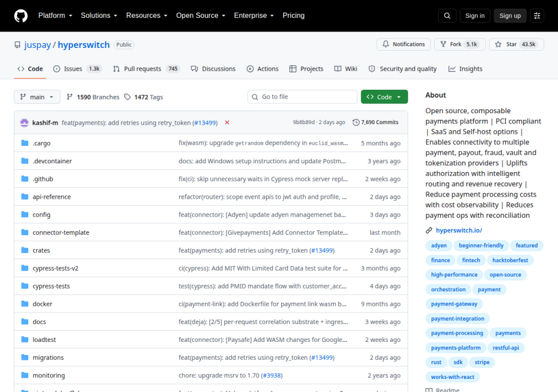The image size is (558, 392).
Task: Select the works-with-react topic tag
Action: pyautogui.click(x=452, y=377)
